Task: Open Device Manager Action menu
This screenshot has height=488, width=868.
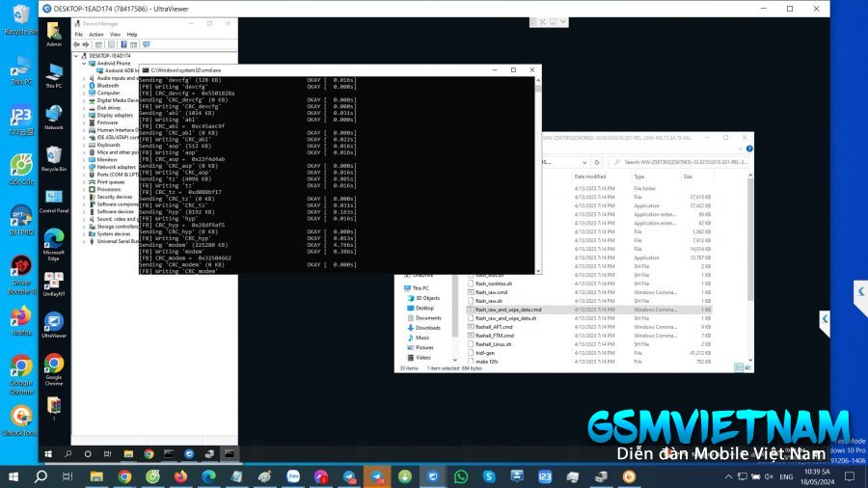Action: coord(96,35)
